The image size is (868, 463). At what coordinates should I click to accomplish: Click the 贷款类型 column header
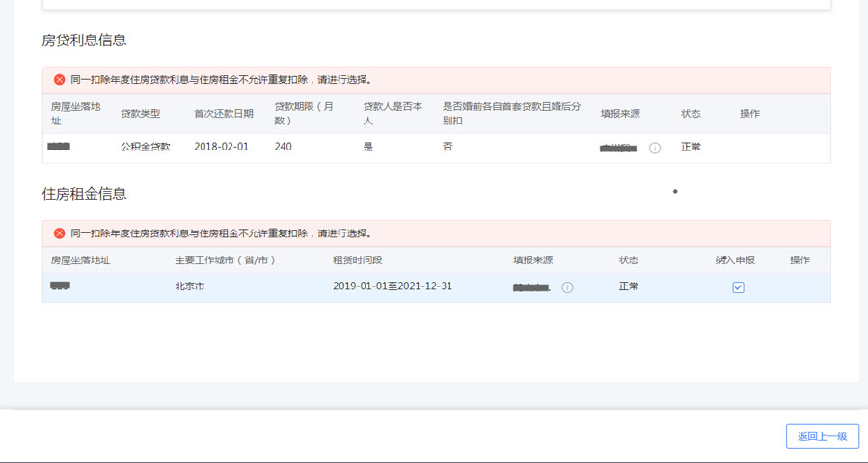pos(140,114)
